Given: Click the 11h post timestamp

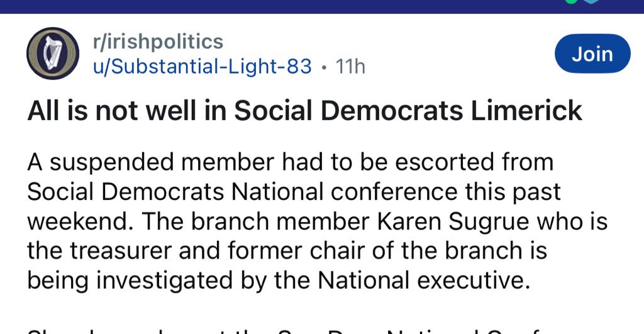Looking at the screenshot, I should pos(351,65).
